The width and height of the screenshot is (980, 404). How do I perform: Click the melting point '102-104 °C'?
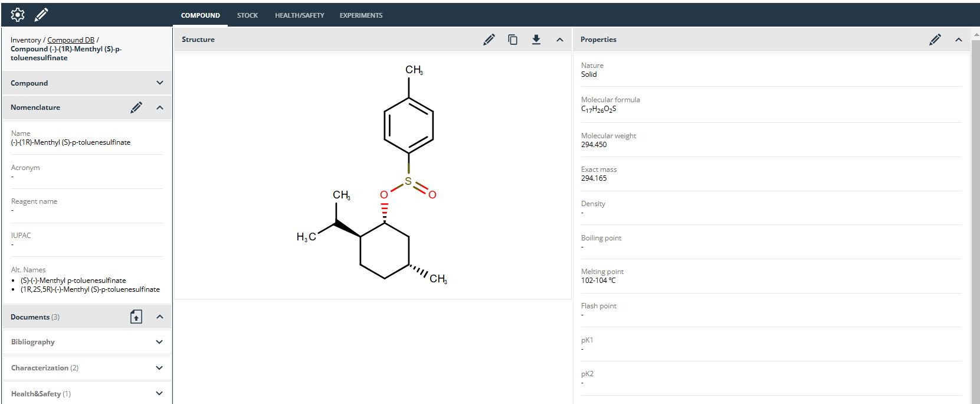(x=598, y=281)
